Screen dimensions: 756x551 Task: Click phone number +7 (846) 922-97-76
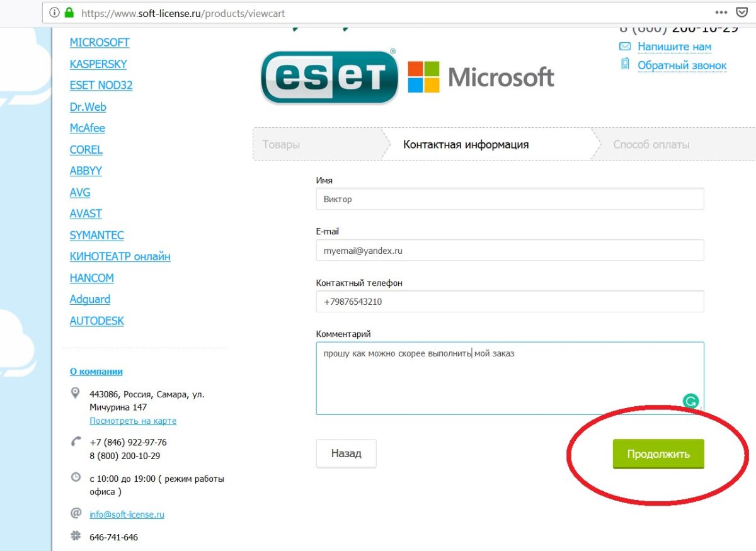[129, 442]
